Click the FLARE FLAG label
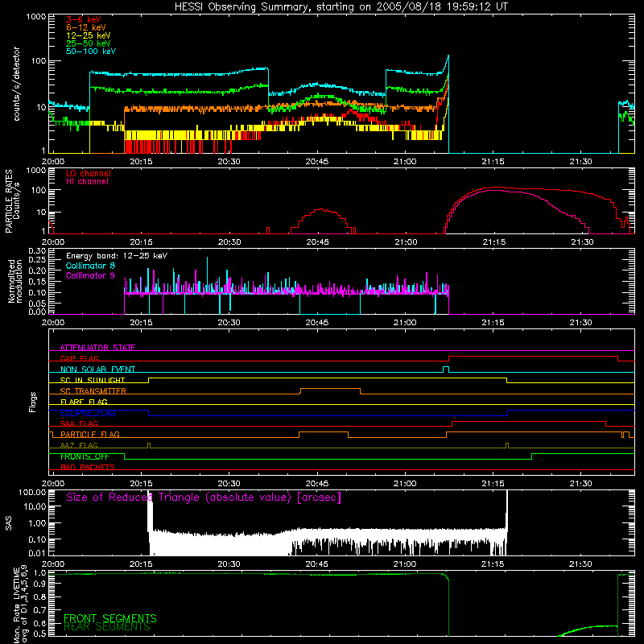 84,402
